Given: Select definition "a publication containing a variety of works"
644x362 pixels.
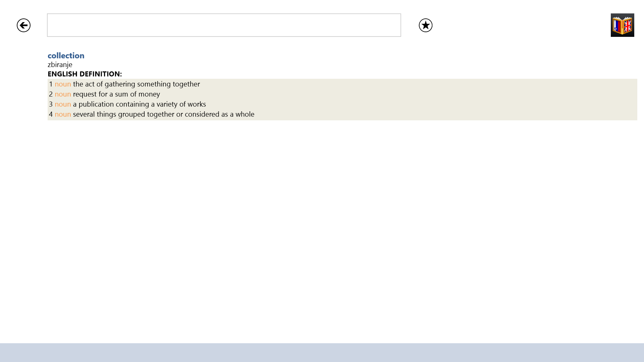Looking at the screenshot, I should 139,104.
